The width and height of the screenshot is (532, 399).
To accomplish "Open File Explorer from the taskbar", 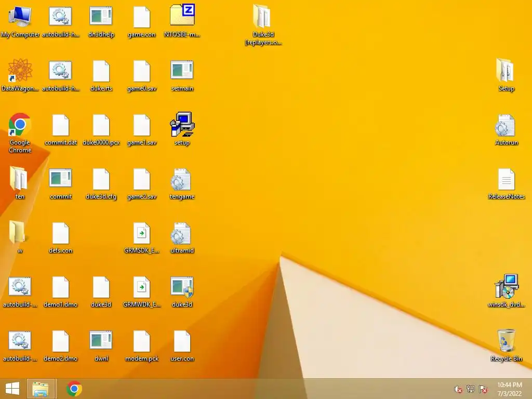I will point(41,389).
